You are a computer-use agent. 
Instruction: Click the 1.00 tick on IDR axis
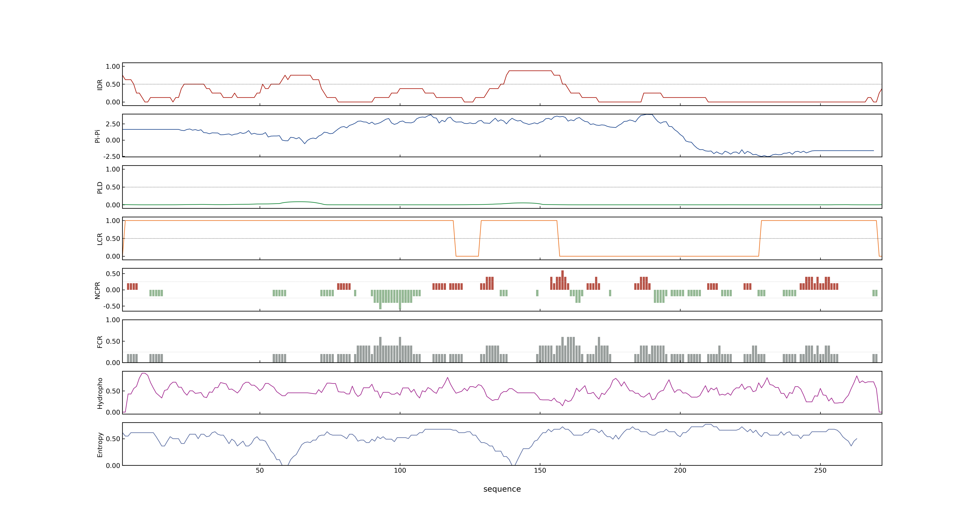pos(113,67)
